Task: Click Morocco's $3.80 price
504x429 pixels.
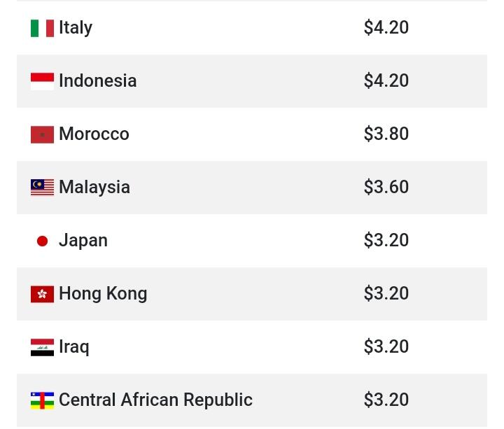Action: [386, 134]
